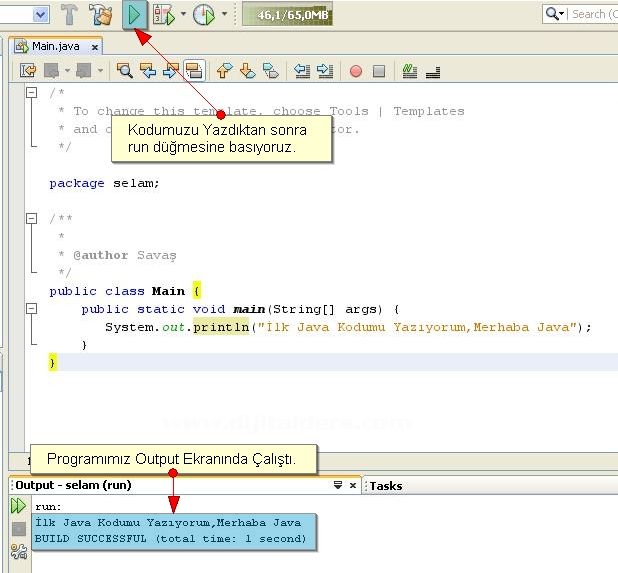Toggle Bookmark icon in editor toolbar
The width and height of the screenshot is (618, 573).
pos(271,71)
